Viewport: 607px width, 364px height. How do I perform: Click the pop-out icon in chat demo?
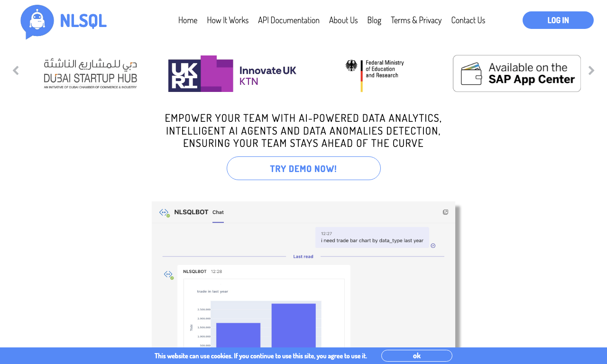(x=445, y=212)
